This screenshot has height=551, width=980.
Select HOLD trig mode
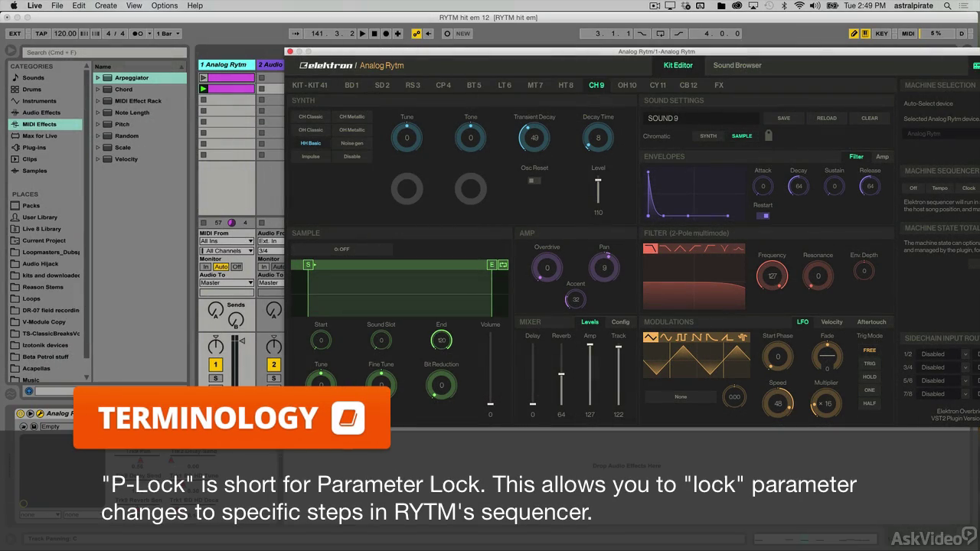pos(870,377)
